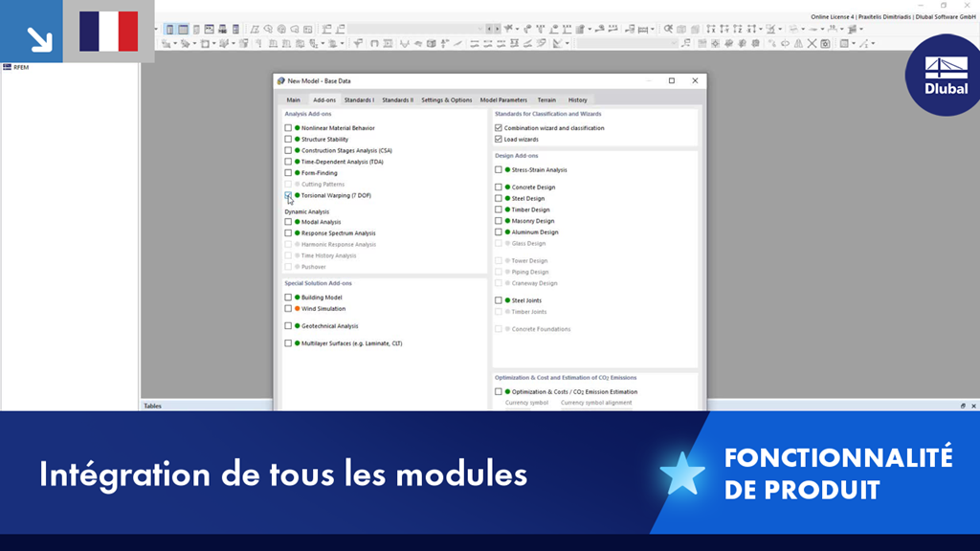Tick the Steel Design checkbox

click(x=498, y=199)
